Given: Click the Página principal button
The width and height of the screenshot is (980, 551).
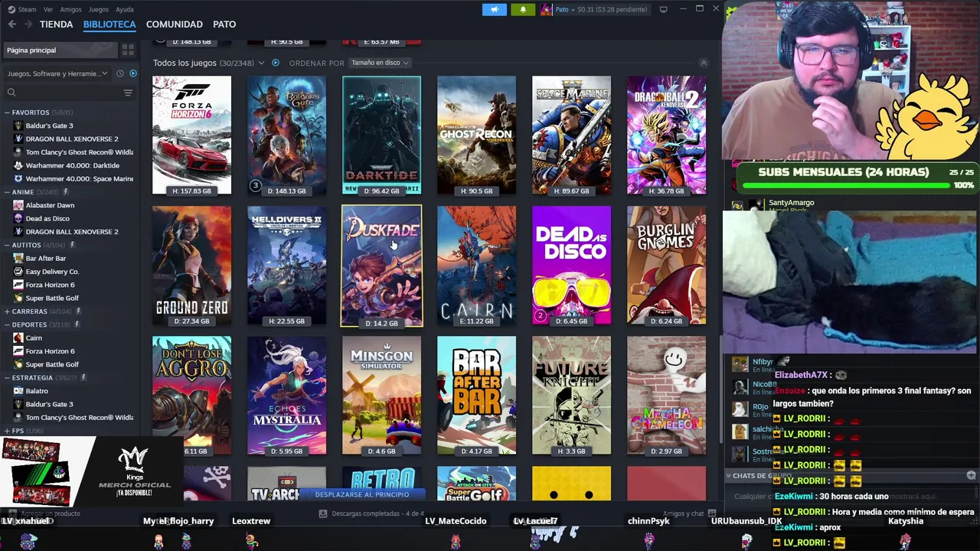Looking at the screenshot, I should tap(60, 51).
